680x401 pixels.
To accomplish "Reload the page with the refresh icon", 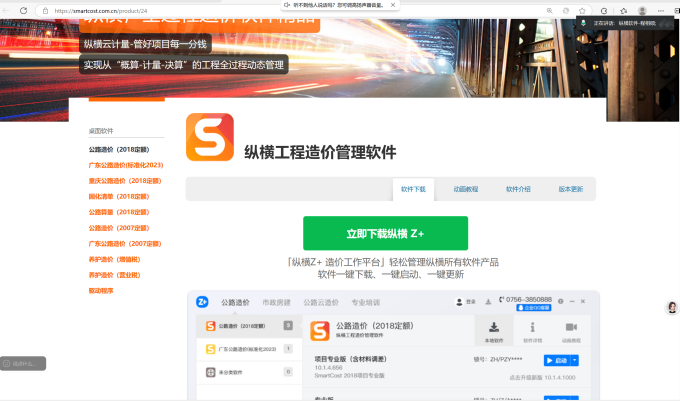I will (x=23, y=10).
